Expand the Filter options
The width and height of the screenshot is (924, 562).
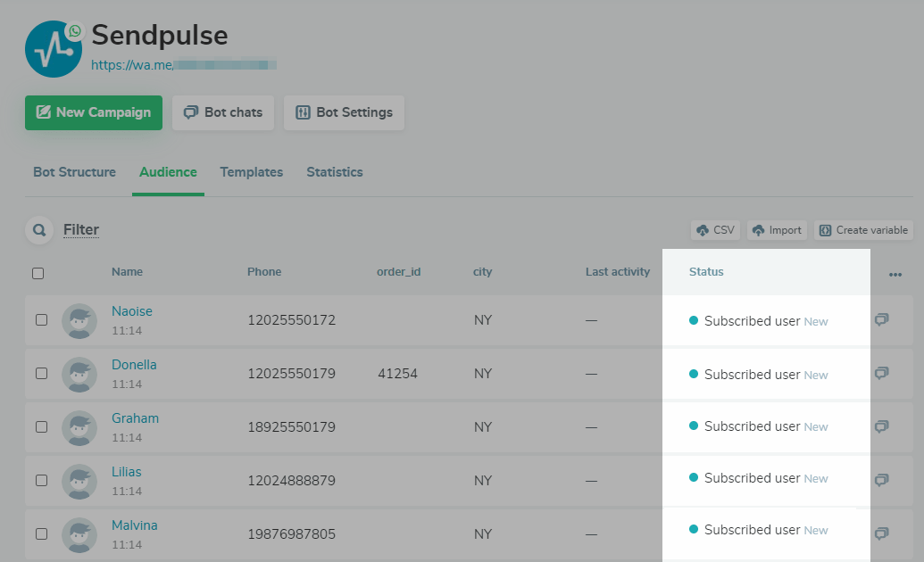[x=81, y=230]
